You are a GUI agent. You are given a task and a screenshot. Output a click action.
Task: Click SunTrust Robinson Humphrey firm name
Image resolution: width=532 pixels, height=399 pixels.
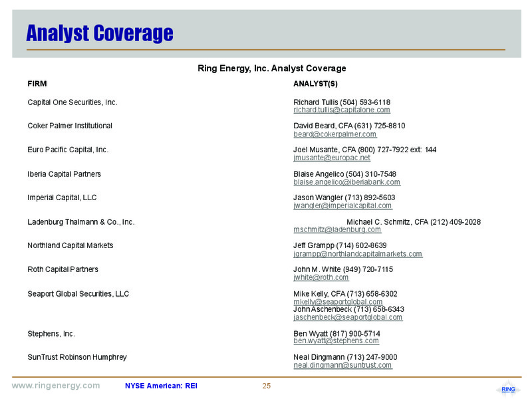click(x=77, y=357)
